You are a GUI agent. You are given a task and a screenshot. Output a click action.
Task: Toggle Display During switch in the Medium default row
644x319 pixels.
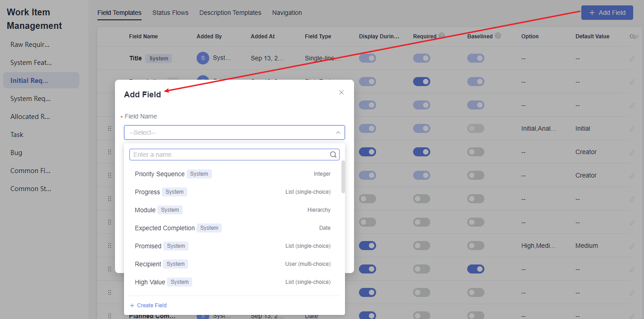pyautogui.click(x=367, y=246)
